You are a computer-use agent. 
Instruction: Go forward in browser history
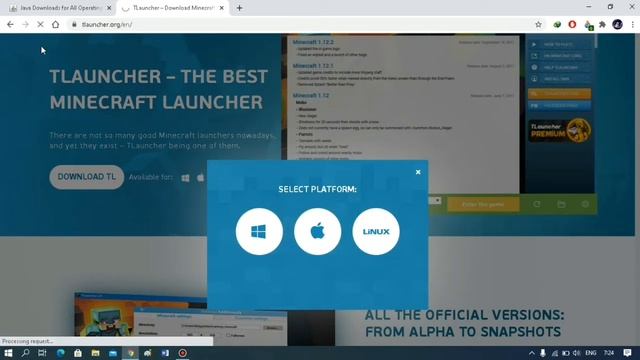[25, 24]
